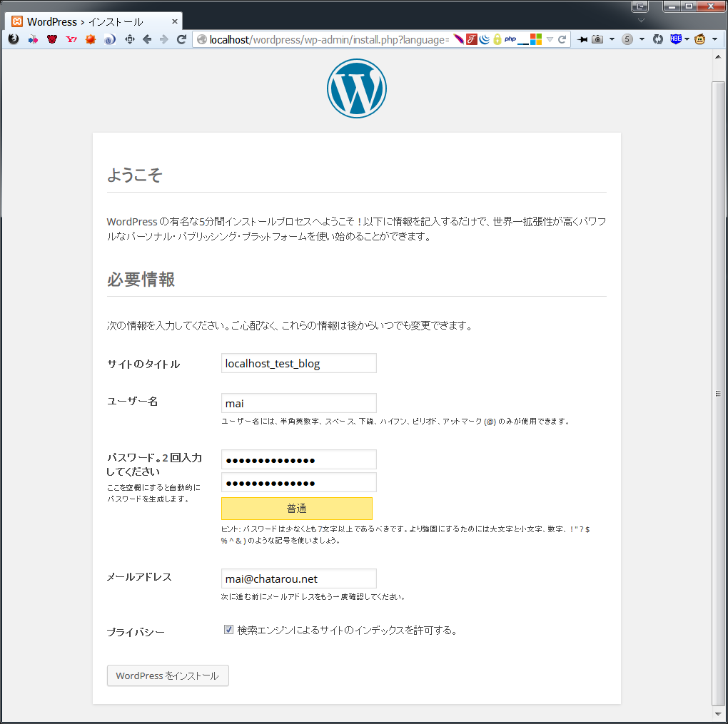Click the ここを空欄にすると自動的に hint text
The height and width of the screenshot is (724, 728).
(153, 493)
